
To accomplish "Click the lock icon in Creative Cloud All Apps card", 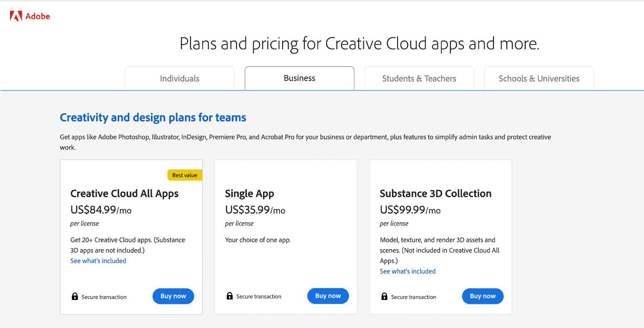I will click(75, 297).
